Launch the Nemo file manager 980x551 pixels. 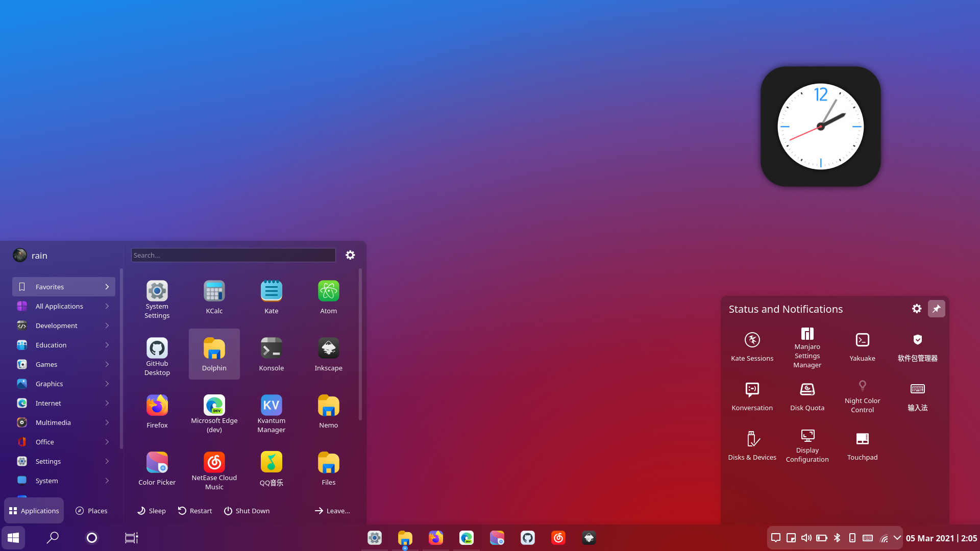(x=328, y=412)
